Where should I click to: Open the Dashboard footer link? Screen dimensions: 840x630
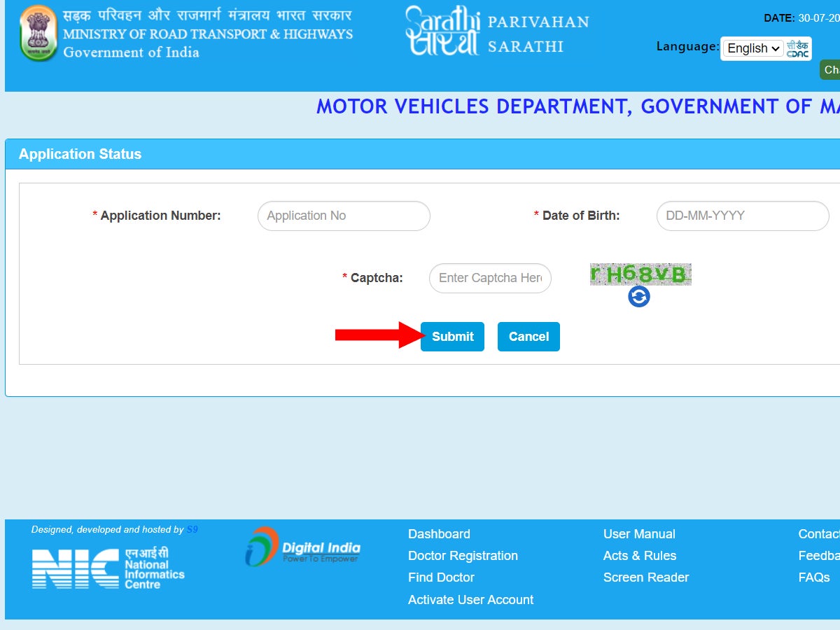click(439, 534)
